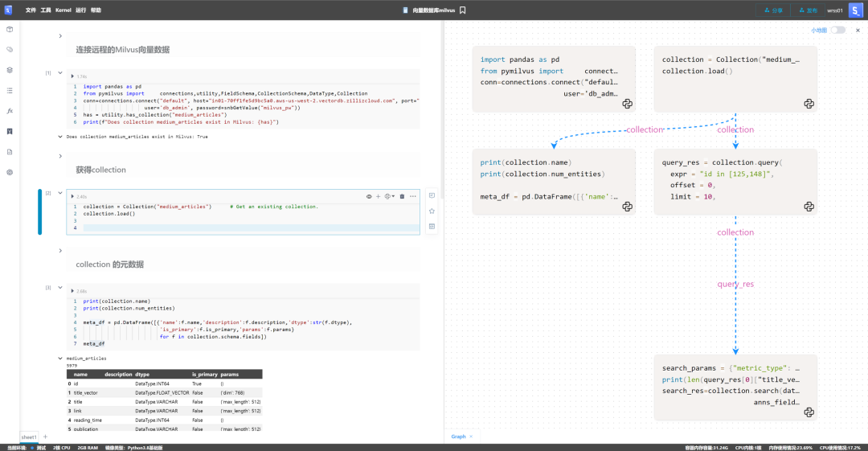This screenshot has width=868, height=451.
Task: Click the comment icon beside cell 2
Action: point(432,195)
